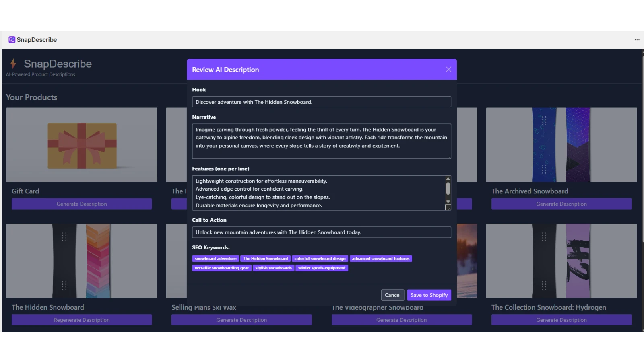Viewport: 644px width, 362px height.
Task: Cancel the AI description review
Action: 392,295
